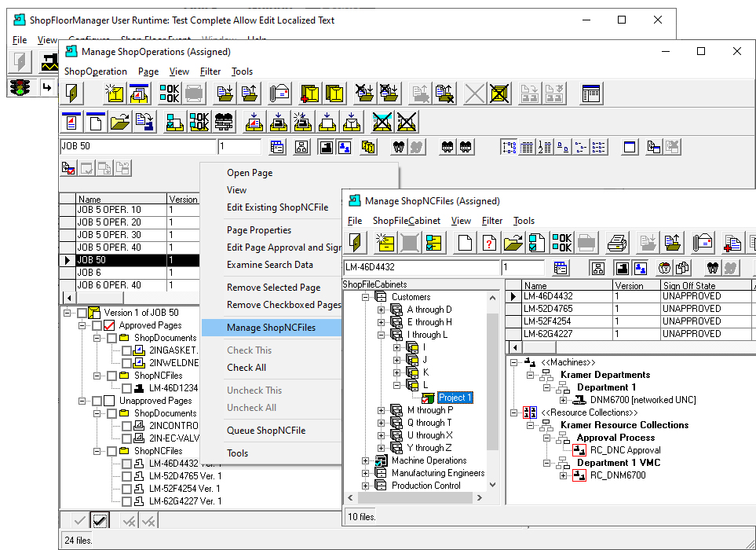Click the face with red cap icon
756x550 pixels.
(x=664, y=268)
